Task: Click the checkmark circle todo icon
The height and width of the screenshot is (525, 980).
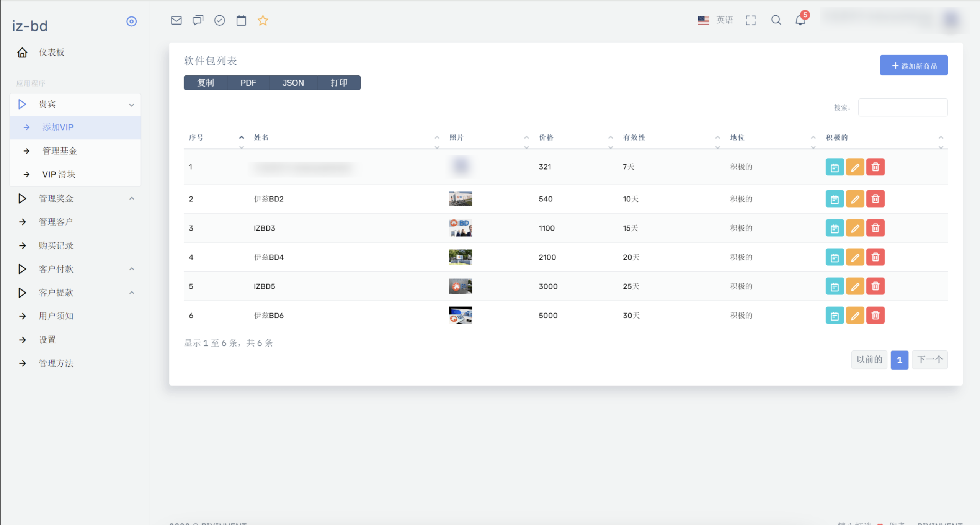Action: pos(219,20)
